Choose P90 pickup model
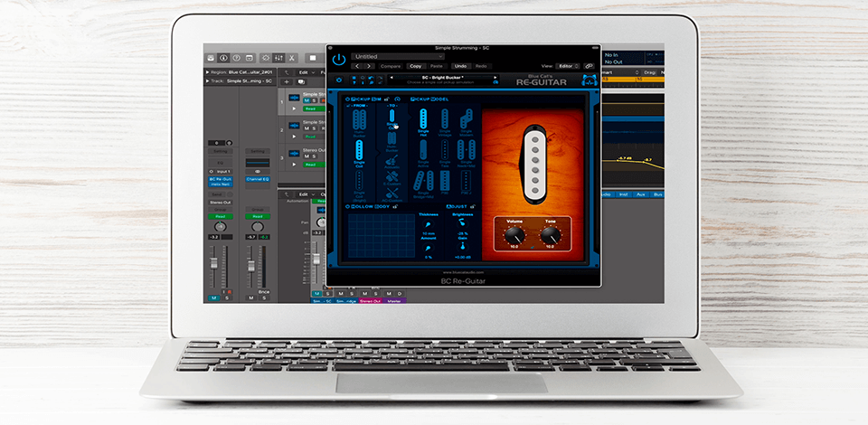 point(445,183)
